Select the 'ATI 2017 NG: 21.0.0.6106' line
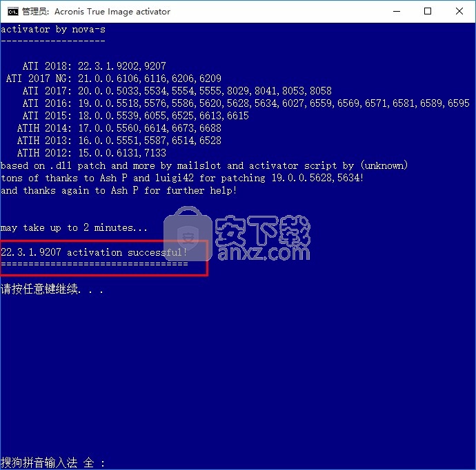 pos(114,79)
